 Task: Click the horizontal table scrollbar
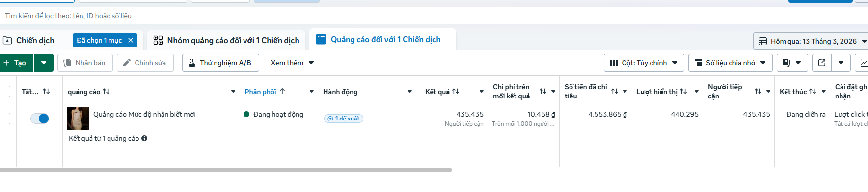point(226,170)
